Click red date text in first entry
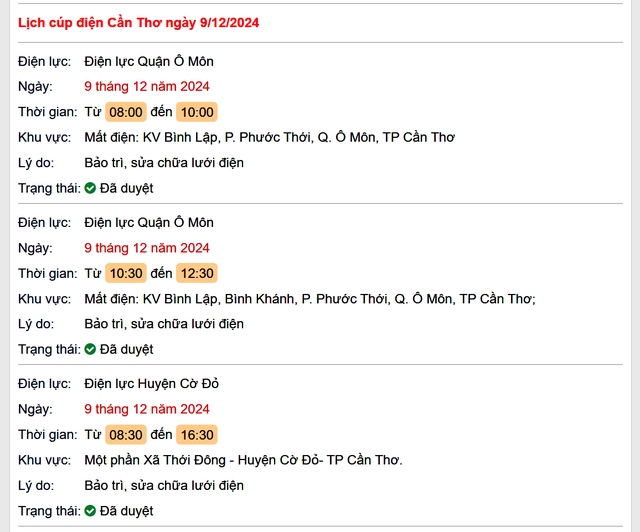640x532 pixels. click(147, 87)
